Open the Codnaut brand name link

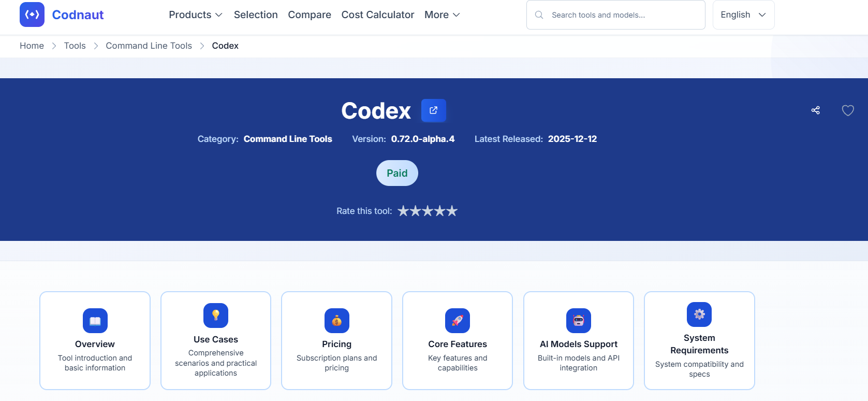78,15
